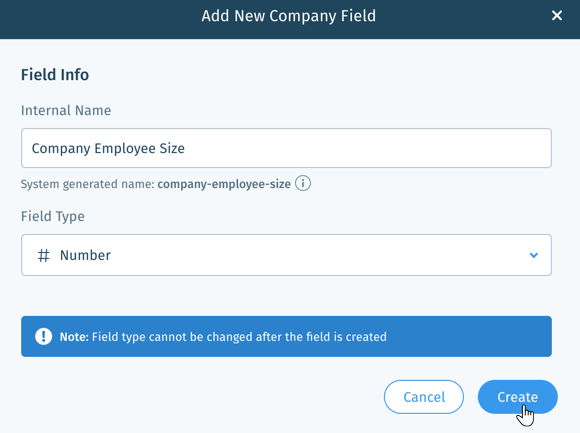This screenshot has height=433, width=580.
Task: Select the Number value text in dropdown
Action: click(x=85, y=255)
